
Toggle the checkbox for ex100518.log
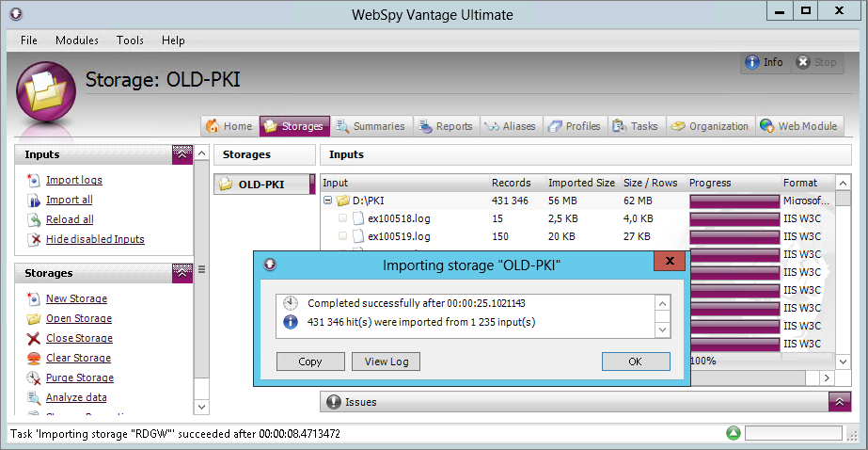tap(342, 218)
